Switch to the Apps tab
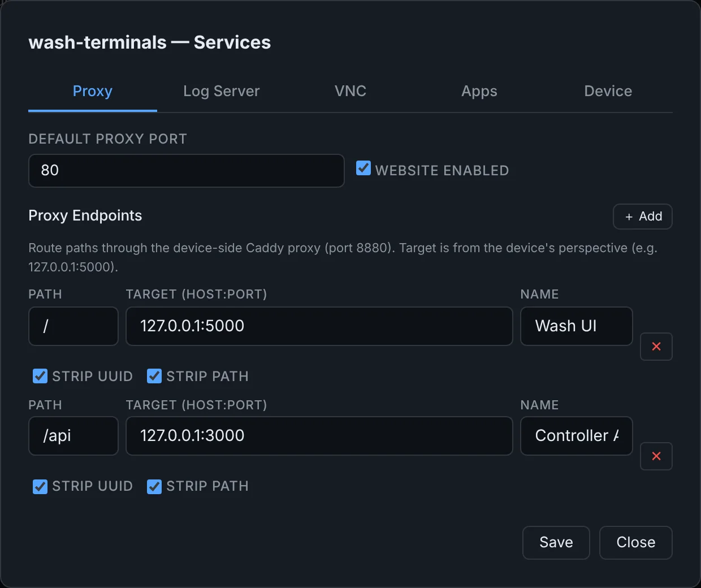701x588 pixels. pos(479,92)
